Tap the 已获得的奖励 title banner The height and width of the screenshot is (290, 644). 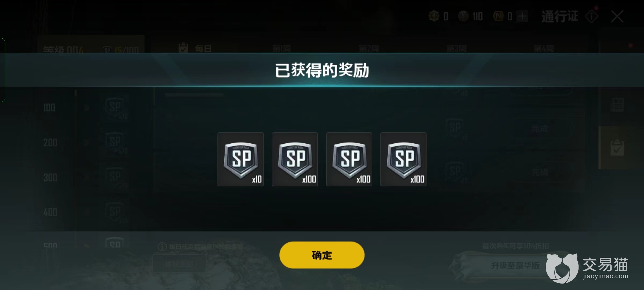coord(322,70)
